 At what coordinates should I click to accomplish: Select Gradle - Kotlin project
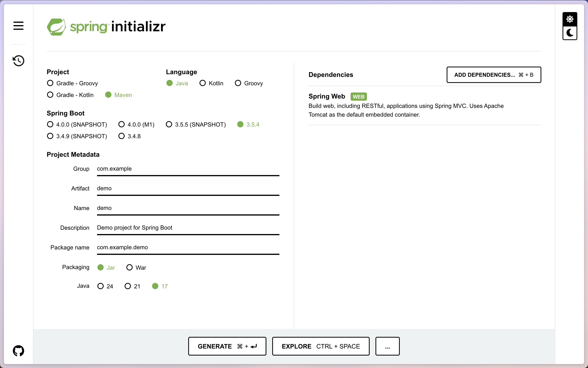[x=70, y=95]
